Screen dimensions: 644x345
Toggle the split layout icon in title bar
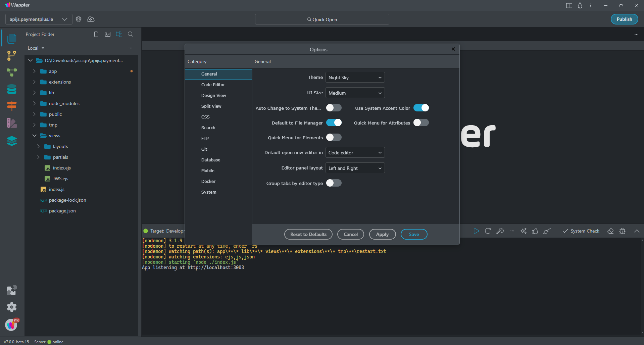coord(569,5)
